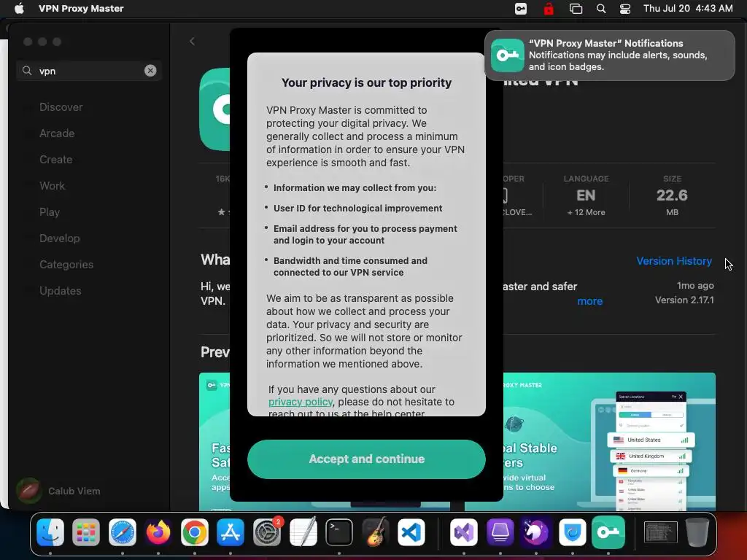This screenshot has height=560, width=747.
Task: Select Play in App Store sidebar
Action: 50,212
